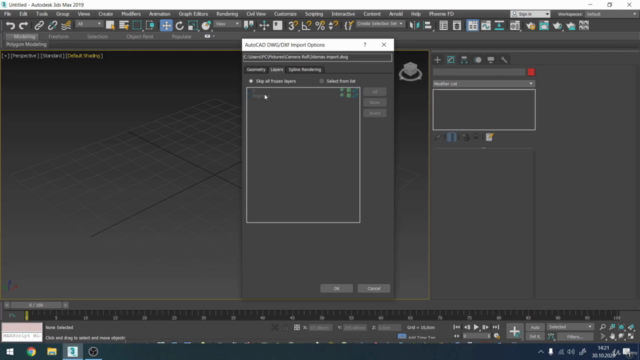The width and height of the screenshot is (640, 360).
Task: Open the Modify tab in command panel
Action: click(451, 60)
